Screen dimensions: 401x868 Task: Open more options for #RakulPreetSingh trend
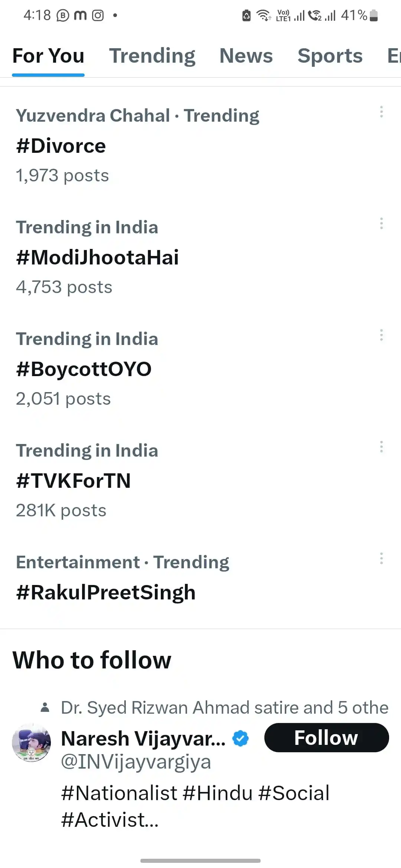(381, 558)
